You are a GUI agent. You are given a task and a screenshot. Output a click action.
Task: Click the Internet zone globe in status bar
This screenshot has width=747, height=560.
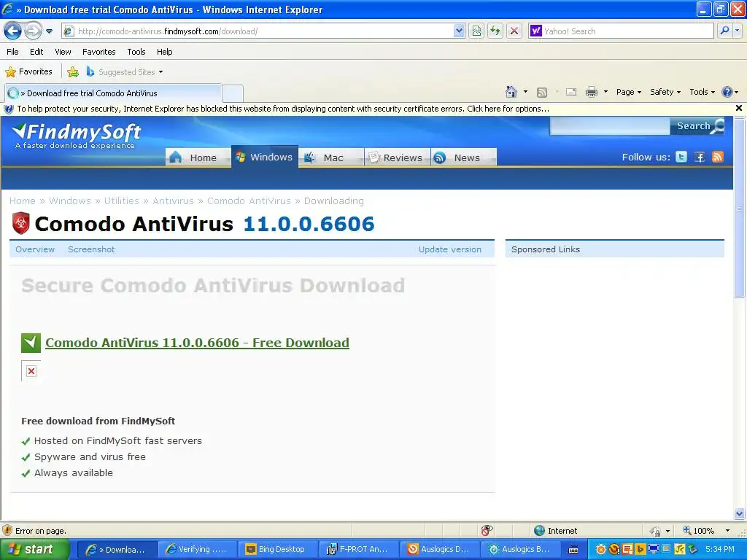pos(539,531)
